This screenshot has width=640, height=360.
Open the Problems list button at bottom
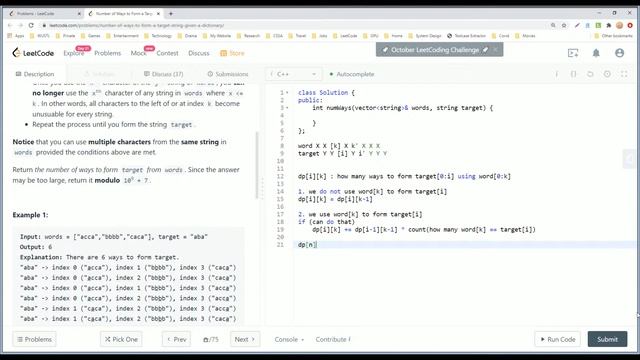pyautogui.click(x=34, y=339)
